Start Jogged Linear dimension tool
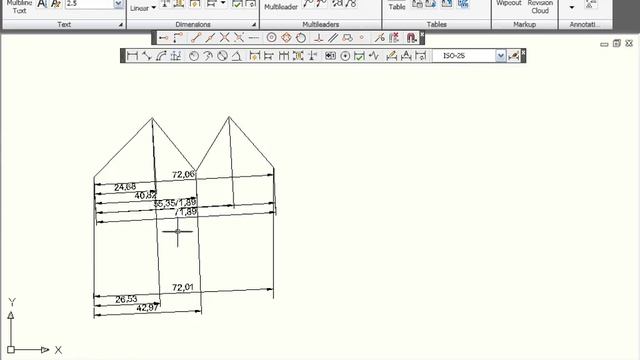Viewport: 640px width, 360px height. (x=374, y=56)
